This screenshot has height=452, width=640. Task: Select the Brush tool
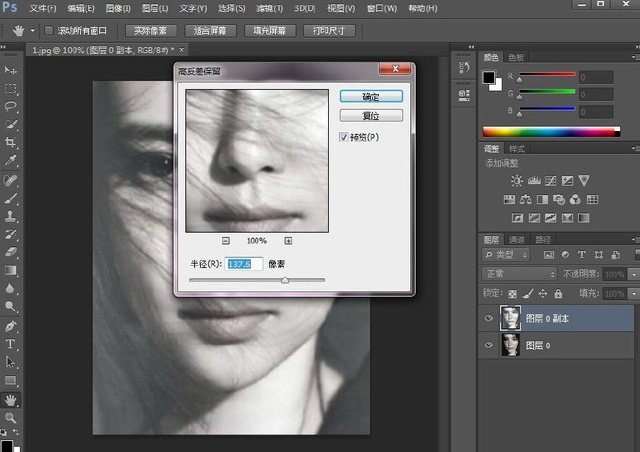click(x=11, y=198)
